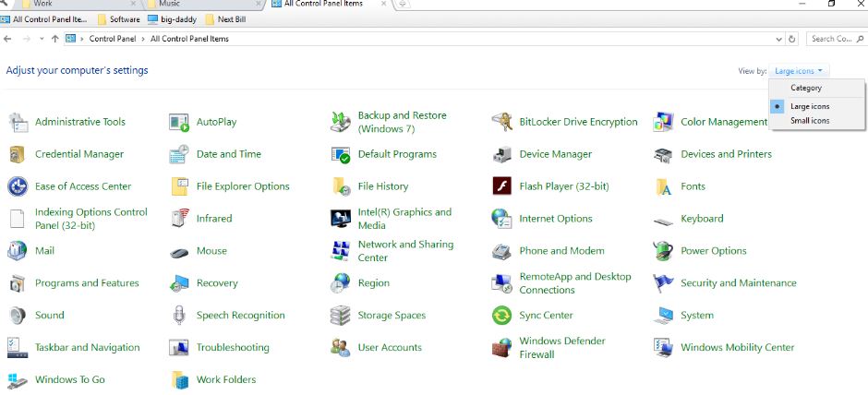The width and height of the screenshot is (868, 395).
Task: Click the BitLocker Drive Encryption keys icon
Action: tap(501, 122)
